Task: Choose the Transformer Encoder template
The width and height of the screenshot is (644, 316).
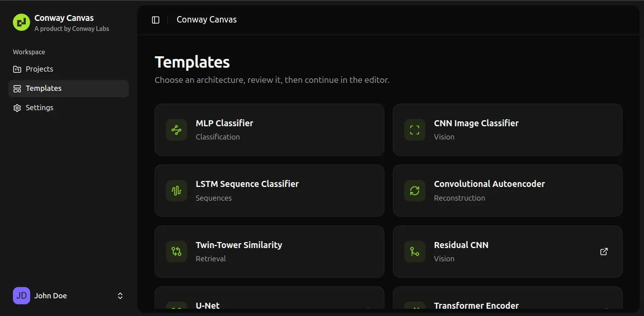Action: tap(508, 298)
